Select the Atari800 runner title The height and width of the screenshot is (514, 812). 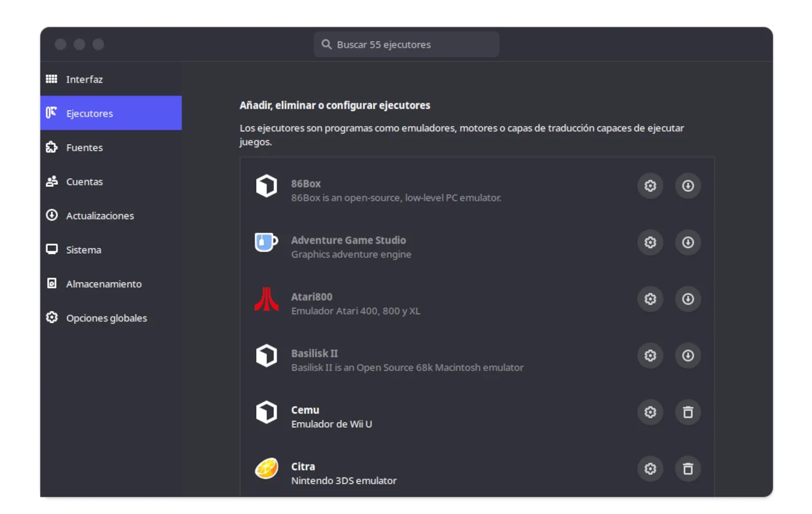click(312, 297)
